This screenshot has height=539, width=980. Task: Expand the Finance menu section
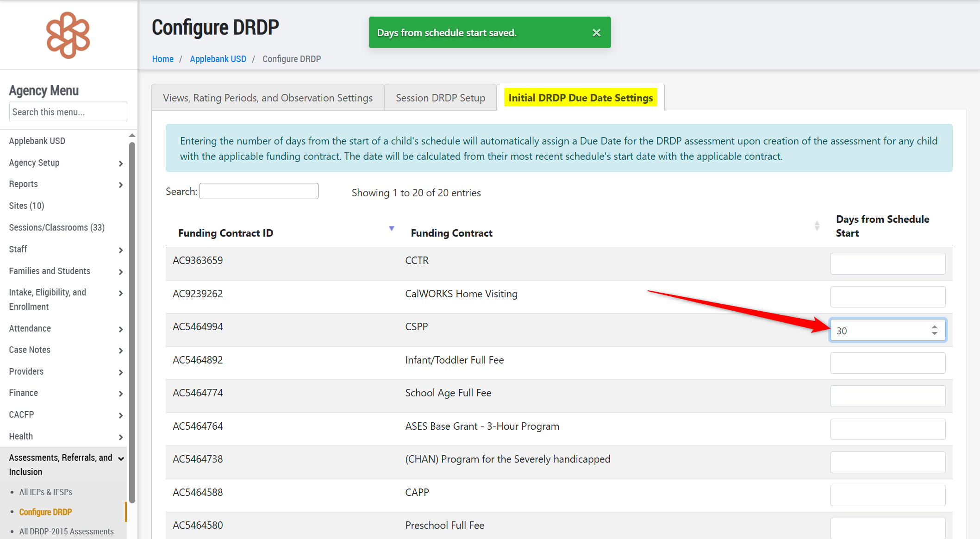[x=120, y=394]
